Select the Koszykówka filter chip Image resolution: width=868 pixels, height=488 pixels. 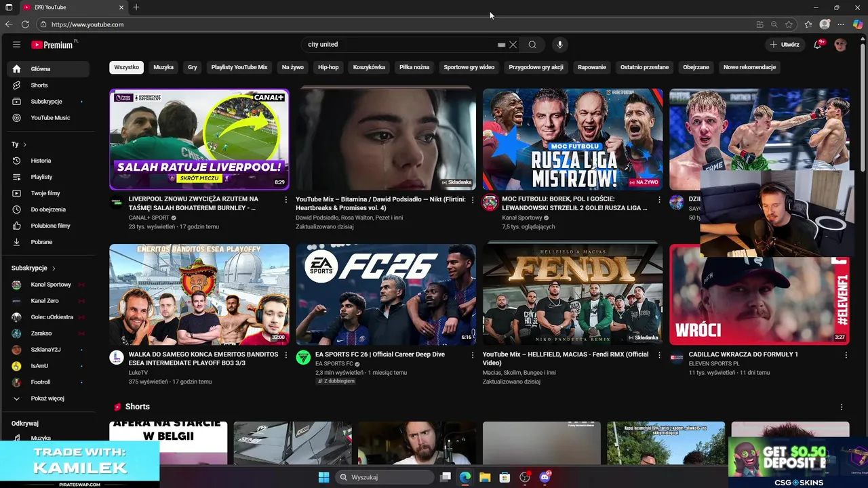coord(369,67)
